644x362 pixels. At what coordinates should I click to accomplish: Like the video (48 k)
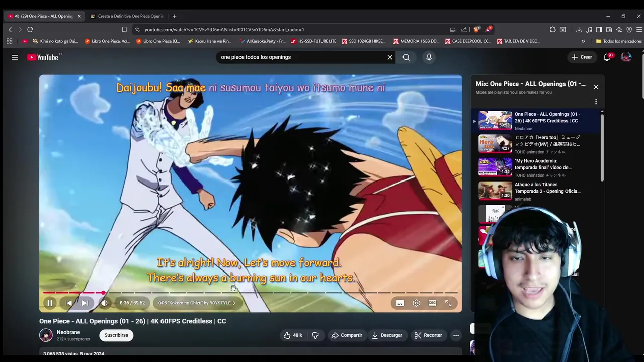click(292, 335)
